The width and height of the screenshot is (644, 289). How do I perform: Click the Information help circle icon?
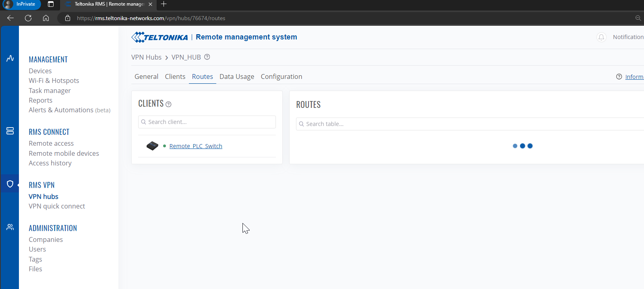619,76
